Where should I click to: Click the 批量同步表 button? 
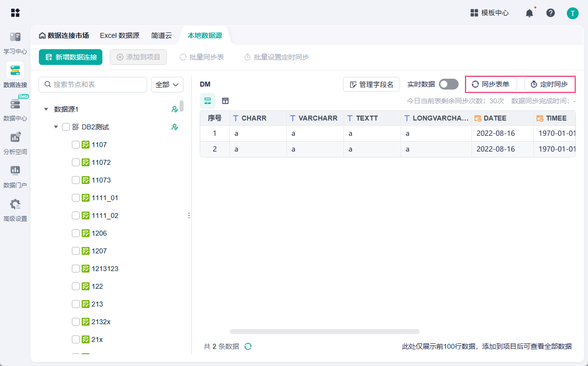(x=202, y=57)
